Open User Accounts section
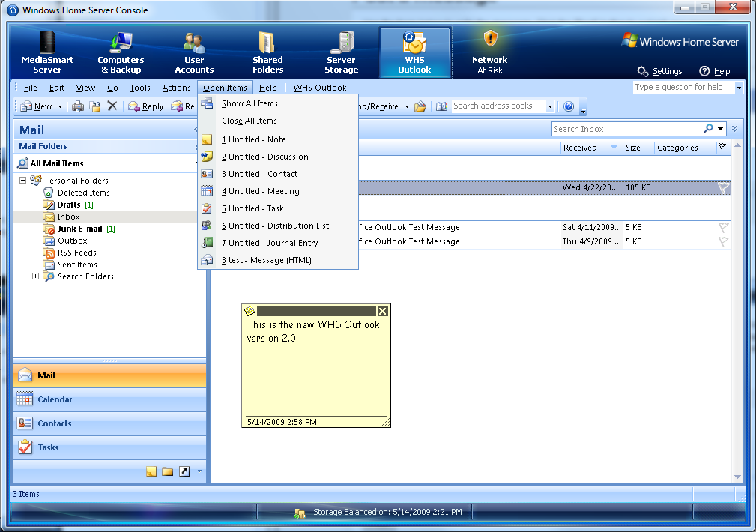 [194, 52]
